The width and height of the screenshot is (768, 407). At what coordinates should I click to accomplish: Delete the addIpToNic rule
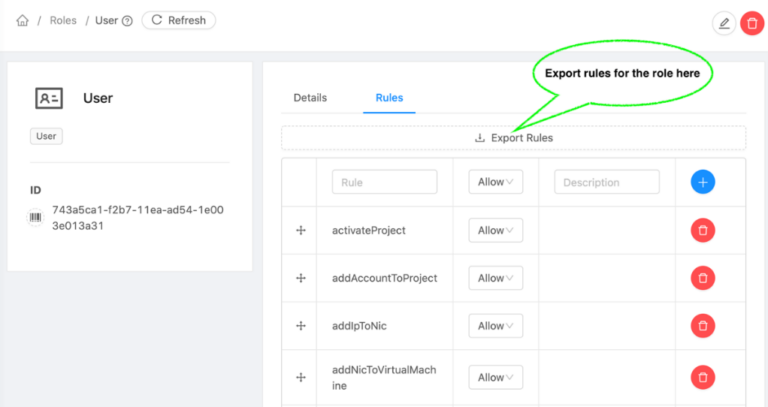pos(703,326)
